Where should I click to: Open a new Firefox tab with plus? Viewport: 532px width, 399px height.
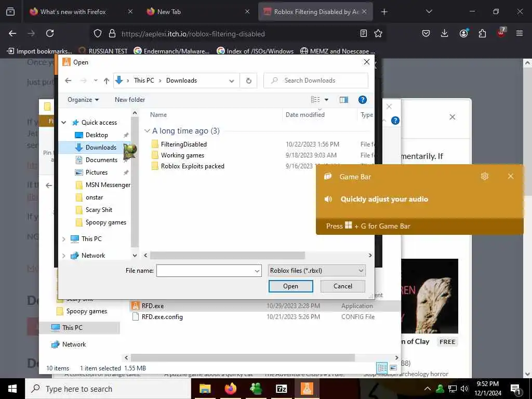click(x=384, y=12)
